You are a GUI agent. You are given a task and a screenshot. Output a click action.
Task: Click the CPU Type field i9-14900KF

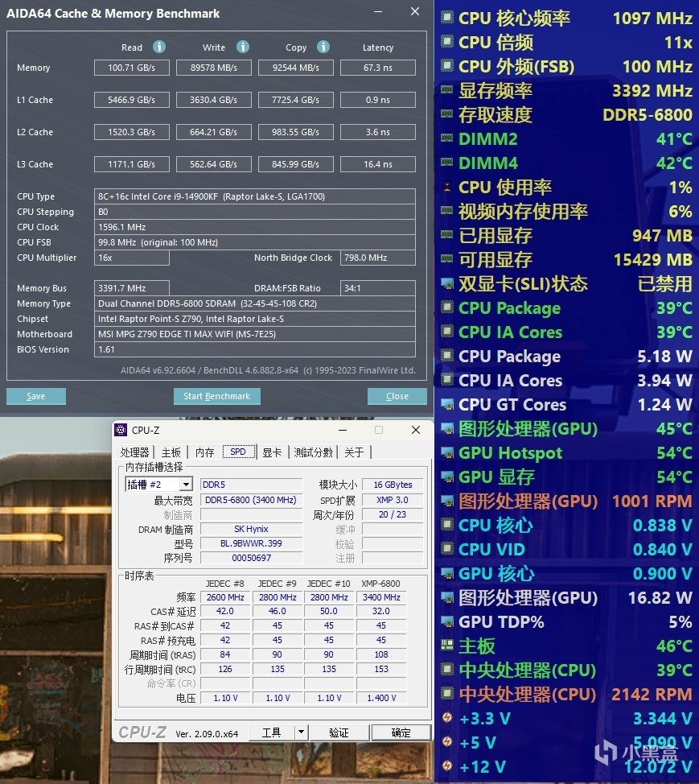click(255, 196)
